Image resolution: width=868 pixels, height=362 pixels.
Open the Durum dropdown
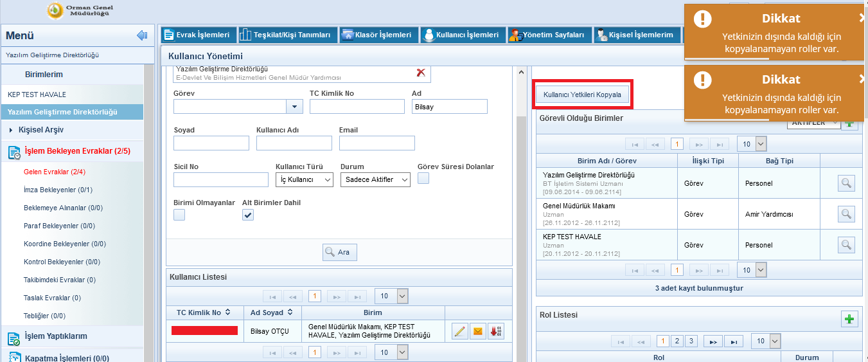[375, 179]
